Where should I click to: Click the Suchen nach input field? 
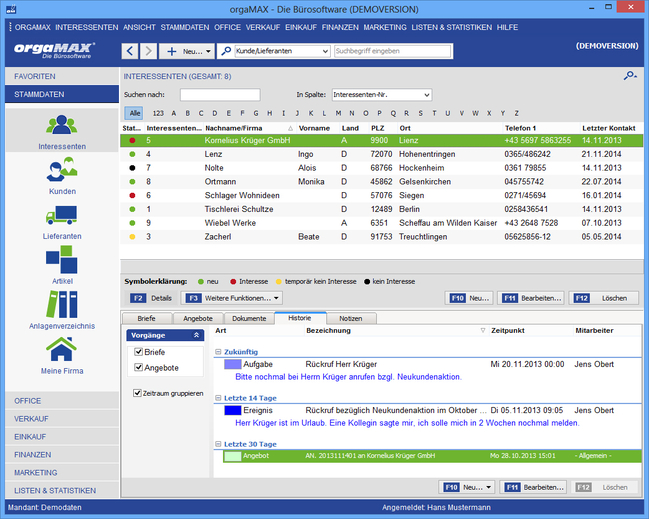coord(220,95)
